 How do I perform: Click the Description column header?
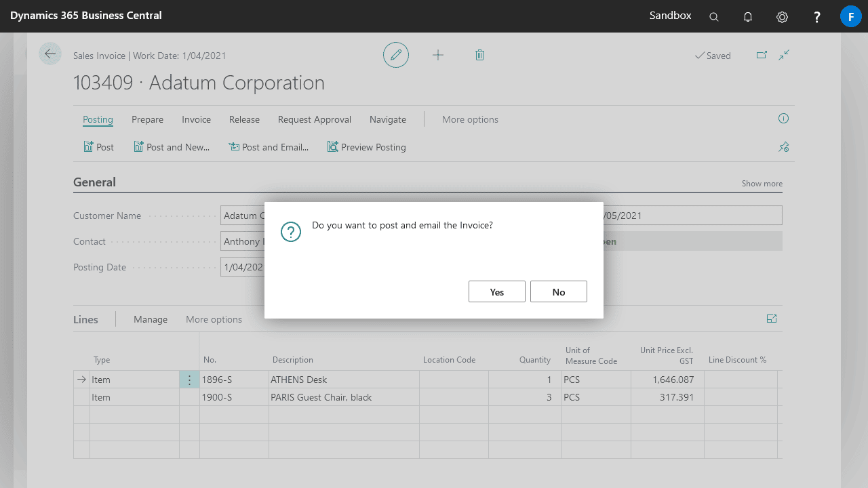(293, 360)
